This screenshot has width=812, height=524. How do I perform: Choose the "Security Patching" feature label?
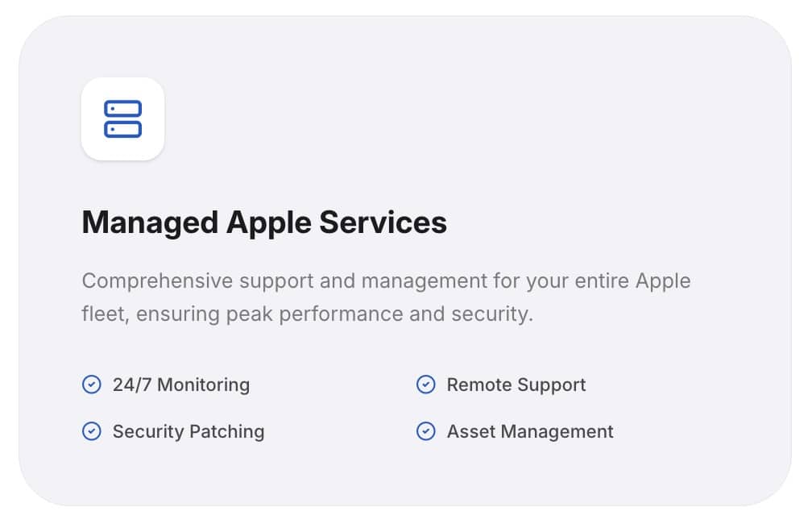[x=188, y=431]
